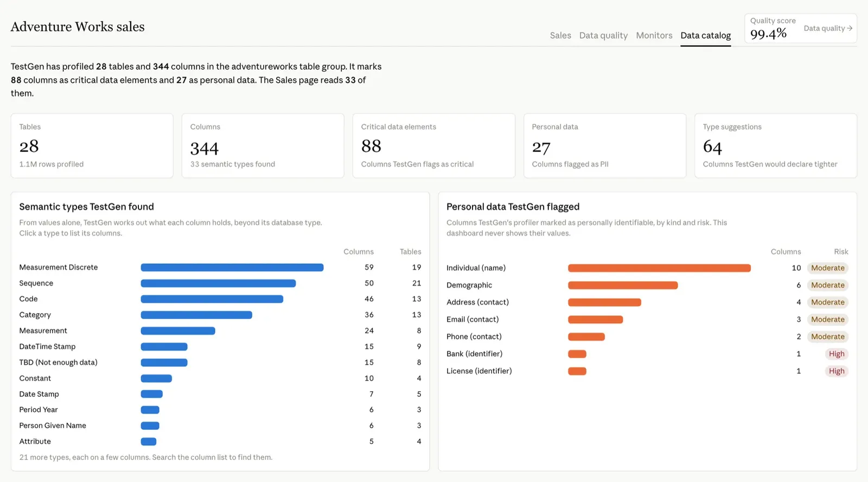Screen dimensions: 868x482
Task: Open the Sales tab
Action: point(560,35)
